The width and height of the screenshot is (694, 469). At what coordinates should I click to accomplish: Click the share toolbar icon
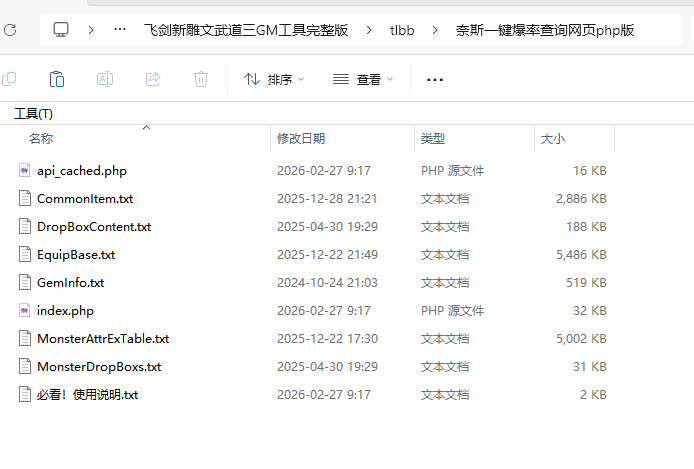[x=153, y=79]
